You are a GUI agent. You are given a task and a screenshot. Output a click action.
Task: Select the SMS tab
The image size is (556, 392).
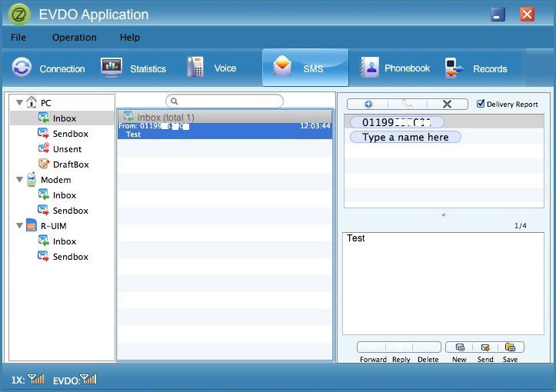click(x=305, y=68)
